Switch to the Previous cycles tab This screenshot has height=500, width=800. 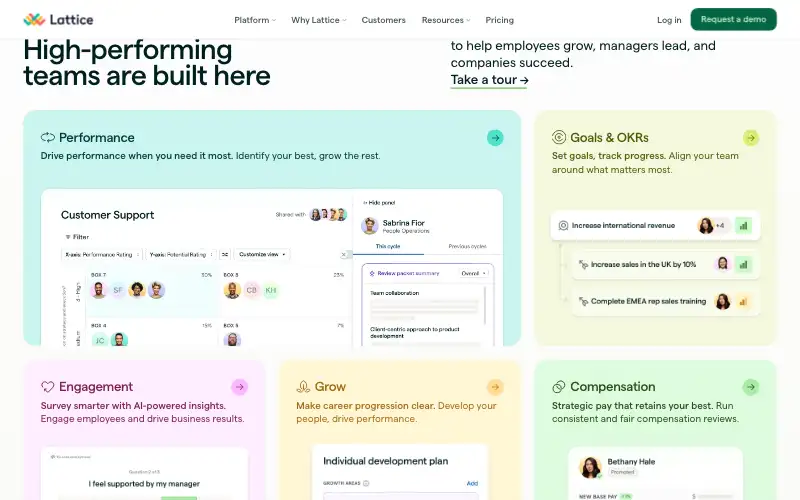(467, 246)
